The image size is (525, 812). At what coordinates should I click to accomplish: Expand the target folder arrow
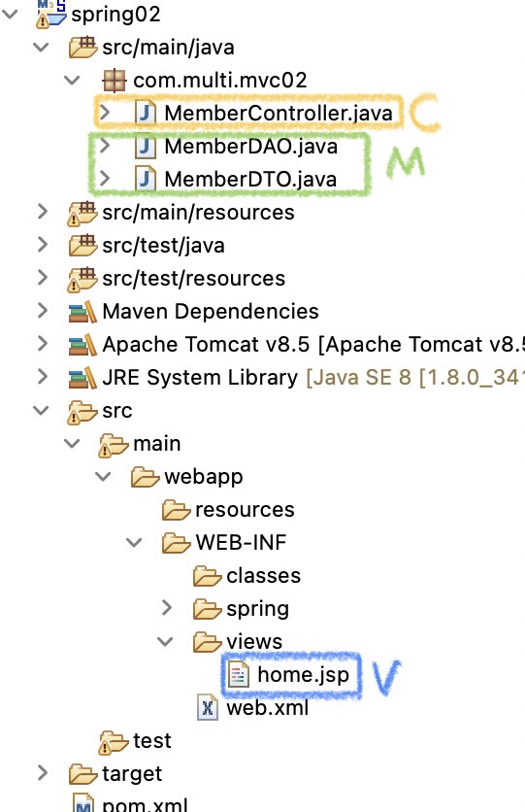coord(43,772)
